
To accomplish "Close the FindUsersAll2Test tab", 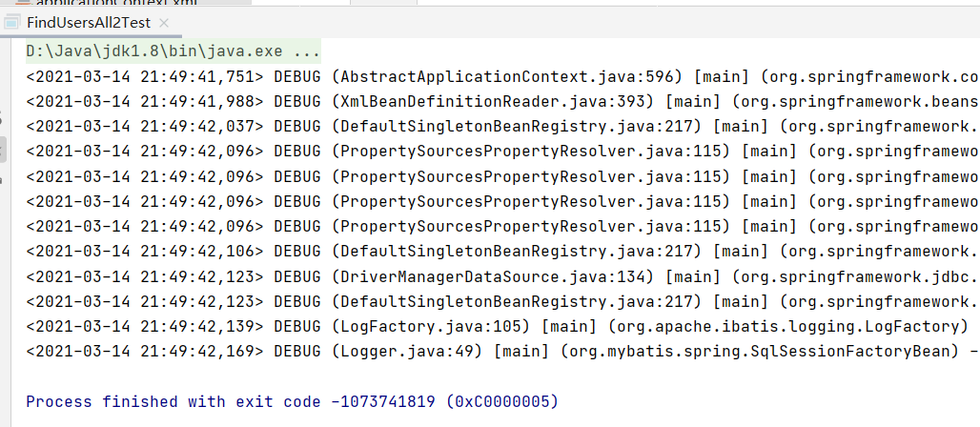I will [x=164, y=24].
